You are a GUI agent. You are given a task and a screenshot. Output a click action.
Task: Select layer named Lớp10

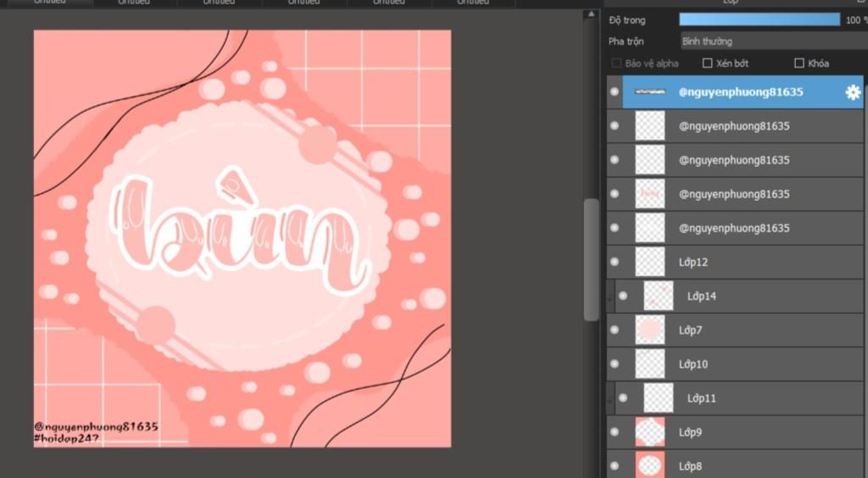click(693, 364)
